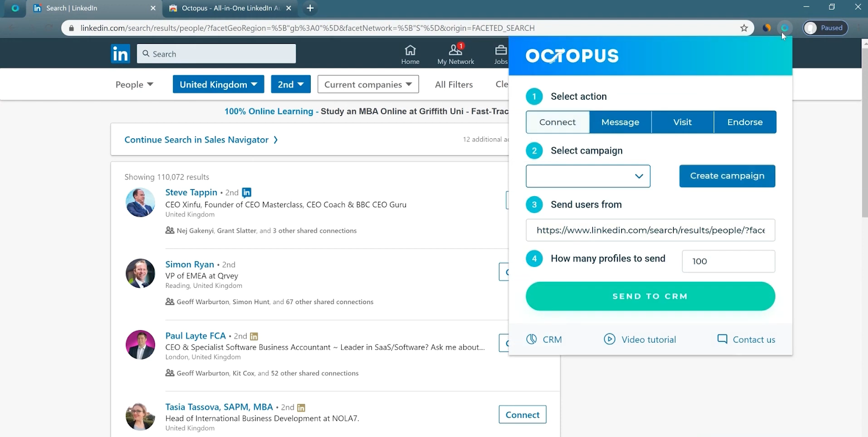
Task: Click Steve Tappin's LinkedIn premium badge
Action: click(247, 192)
